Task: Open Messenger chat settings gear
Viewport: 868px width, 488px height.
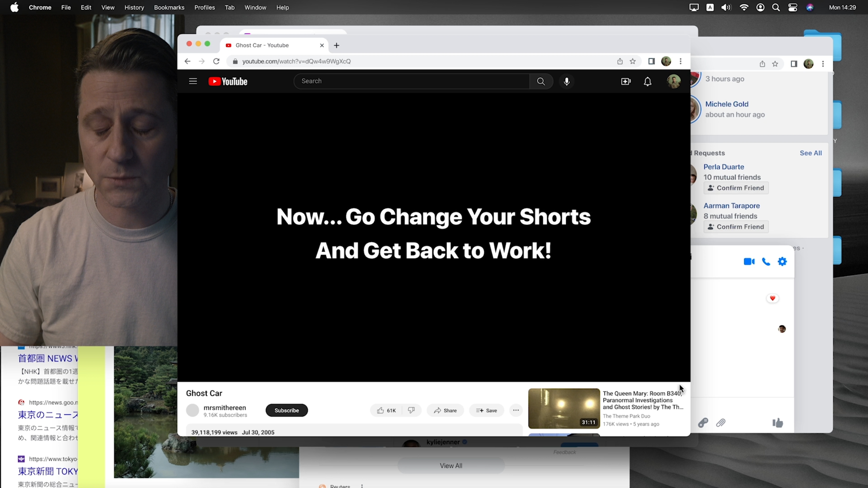Action: pyautogui.click(x=782, y=262)
